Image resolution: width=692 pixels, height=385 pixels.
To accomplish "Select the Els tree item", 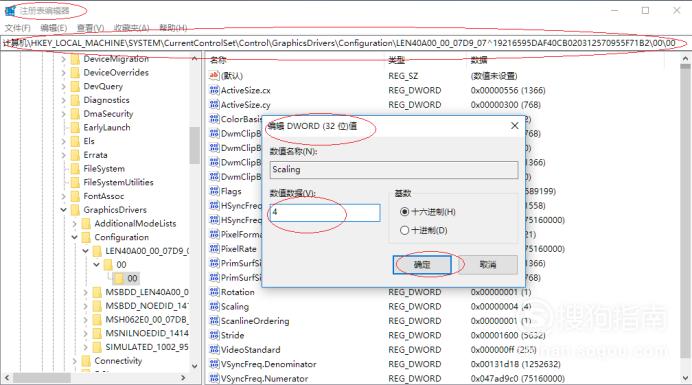I will point(89,141).
